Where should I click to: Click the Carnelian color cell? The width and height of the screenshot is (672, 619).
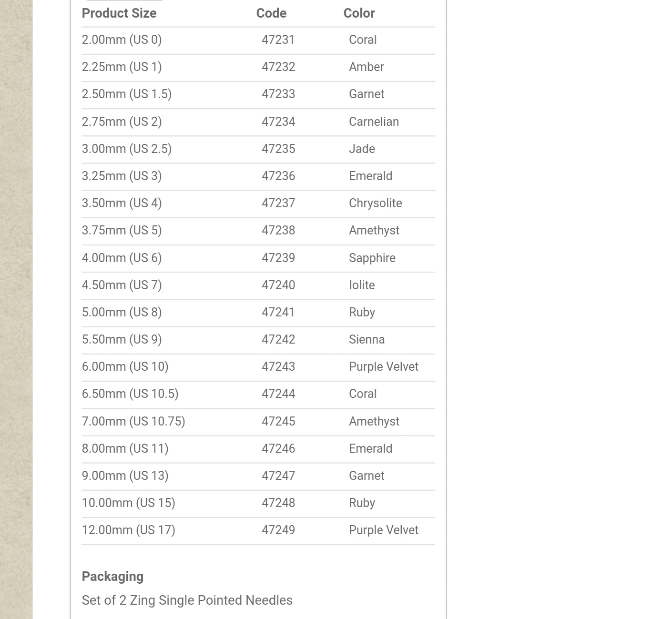point(374,122)
